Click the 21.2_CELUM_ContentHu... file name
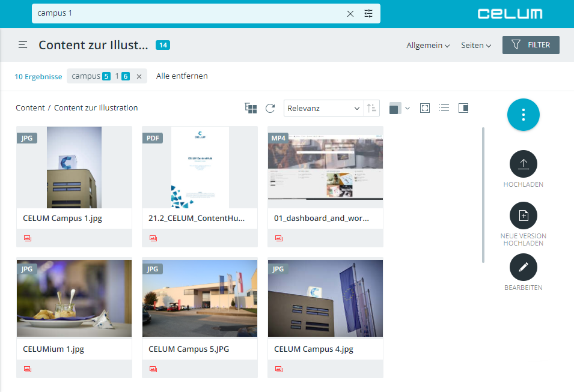The image size is (574, 392). [x=197, y=219]
